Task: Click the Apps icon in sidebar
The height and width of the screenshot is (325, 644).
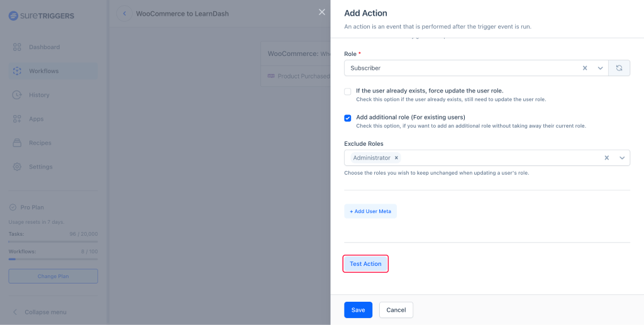Action: pos(17,119)
